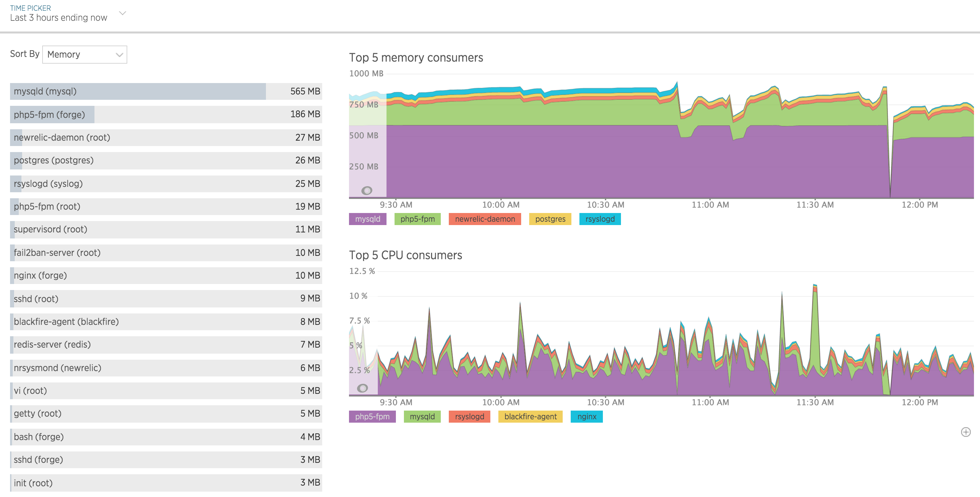The height and width of the screenshot is (497, 980).
Task: Click the circular marker on the CPU chart
Action: pyautogui.click(x=362, y=388)
